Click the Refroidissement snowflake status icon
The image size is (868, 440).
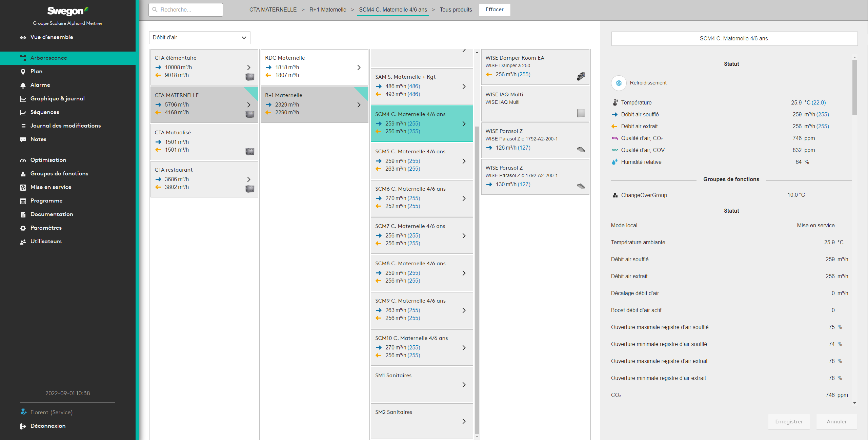[619, 83]
